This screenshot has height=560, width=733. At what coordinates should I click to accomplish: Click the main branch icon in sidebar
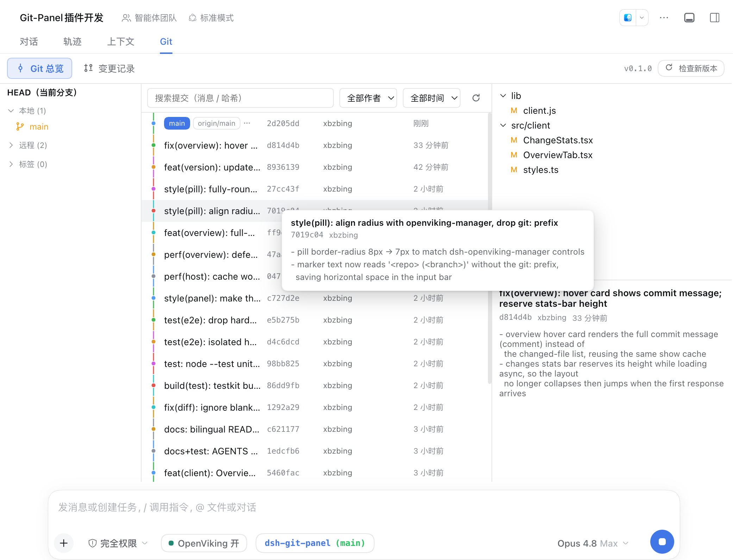pos(20,127)
